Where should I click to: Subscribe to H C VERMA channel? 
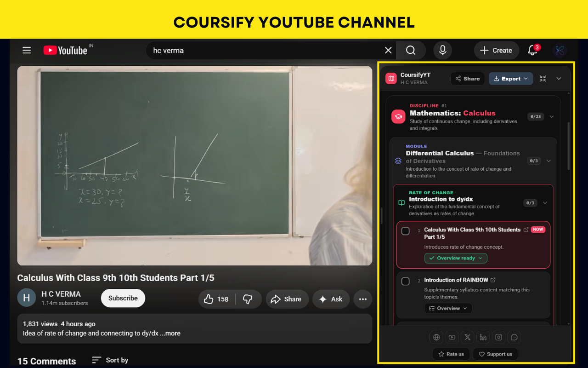[x=123, y=298]
